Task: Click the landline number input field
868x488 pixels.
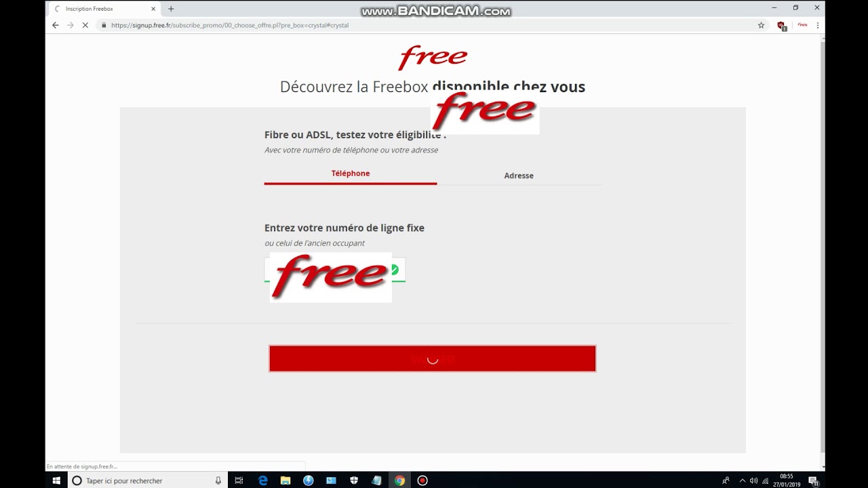Action: coord(335,270)
